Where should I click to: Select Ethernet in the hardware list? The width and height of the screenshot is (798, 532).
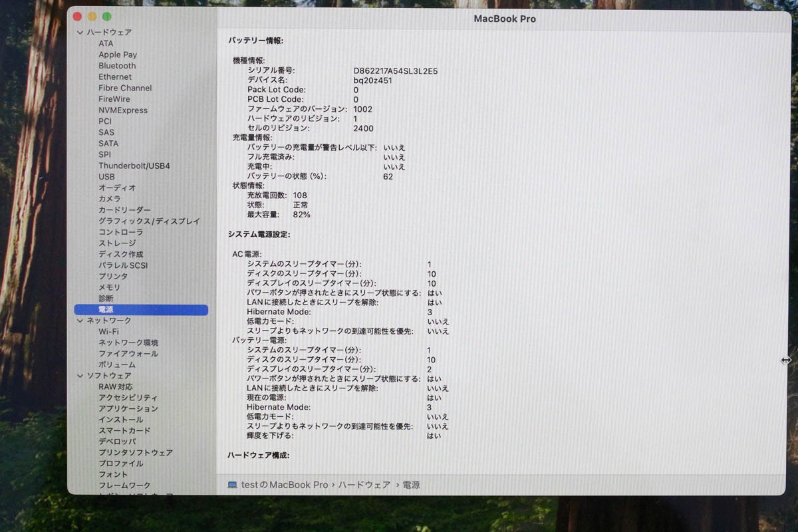click(115, 76)
